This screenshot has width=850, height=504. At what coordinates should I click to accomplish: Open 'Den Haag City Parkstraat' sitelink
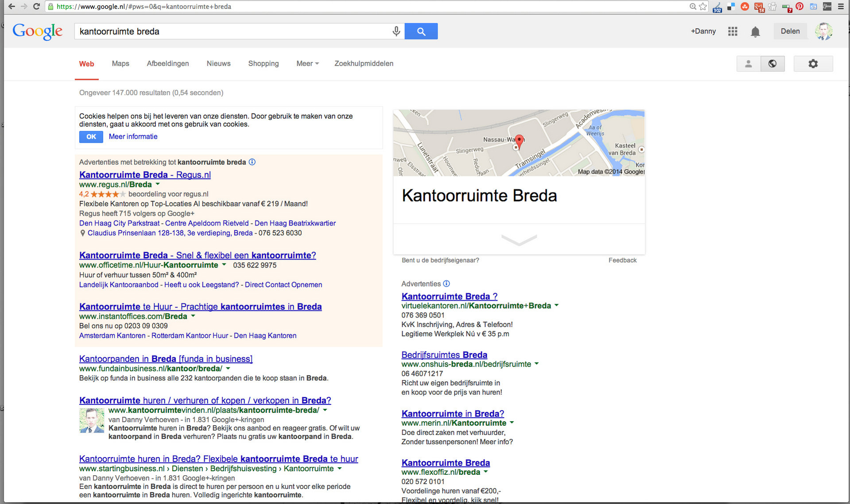coord(119,223)
